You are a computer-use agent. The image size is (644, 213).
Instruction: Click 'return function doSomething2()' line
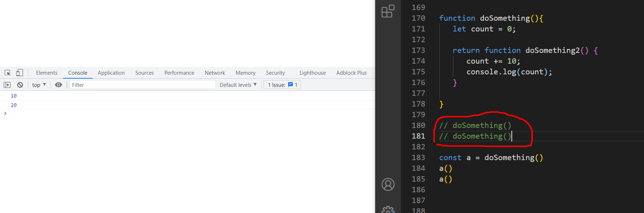coord(525,50)
